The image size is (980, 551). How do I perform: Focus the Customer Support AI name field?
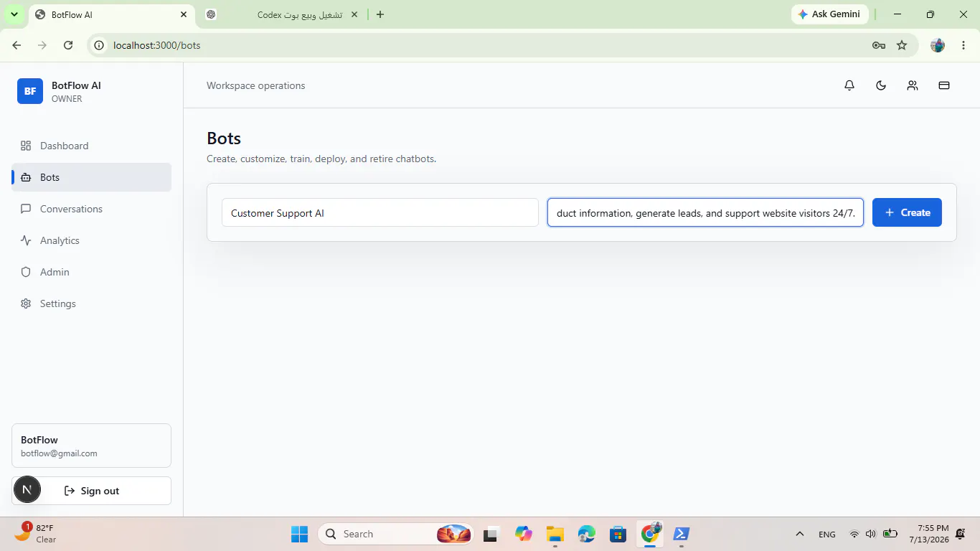point(380,212)
